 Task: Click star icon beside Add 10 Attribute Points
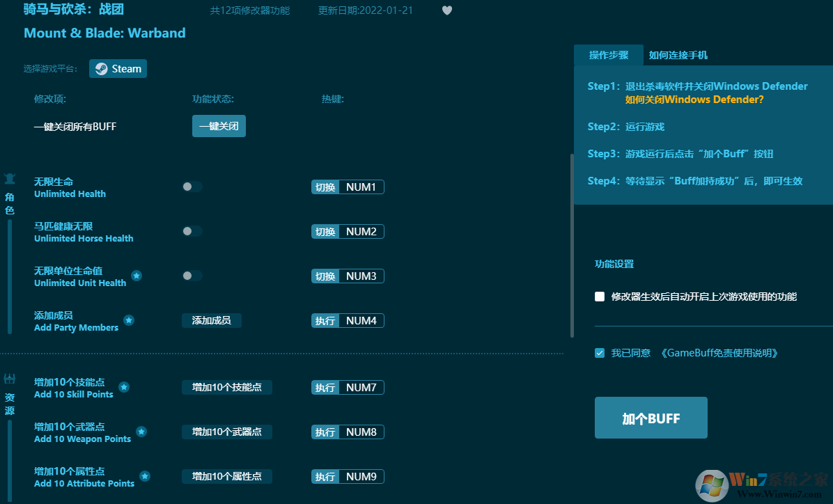pos(145,475)
